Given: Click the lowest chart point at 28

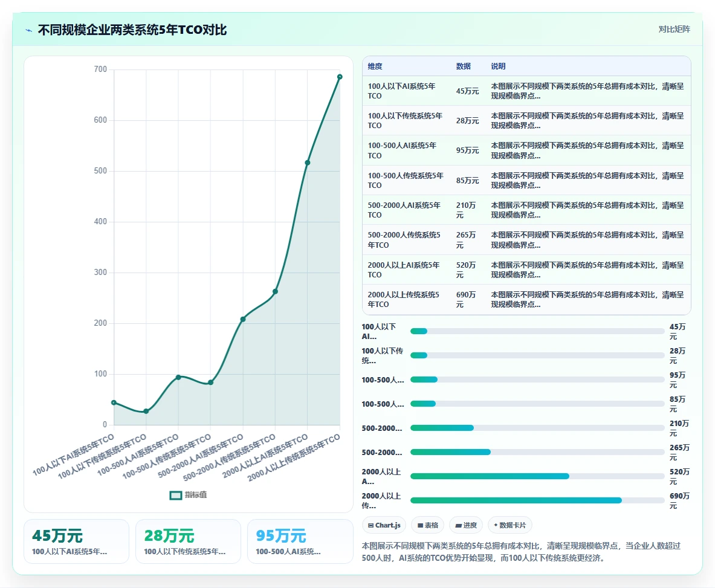Looking at the screenshot, I should click(x=146, y=412).
